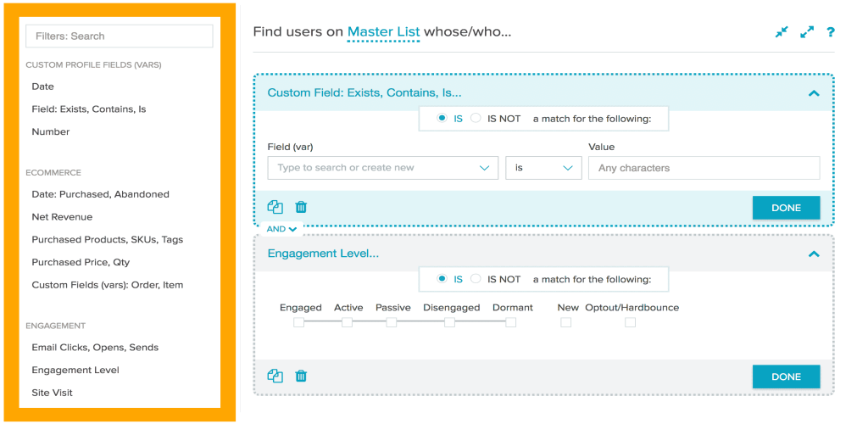This screenshot has height=424, width=868.
Task: Check the Optout/Hardbounce checkbox
Action: [630, 322]
